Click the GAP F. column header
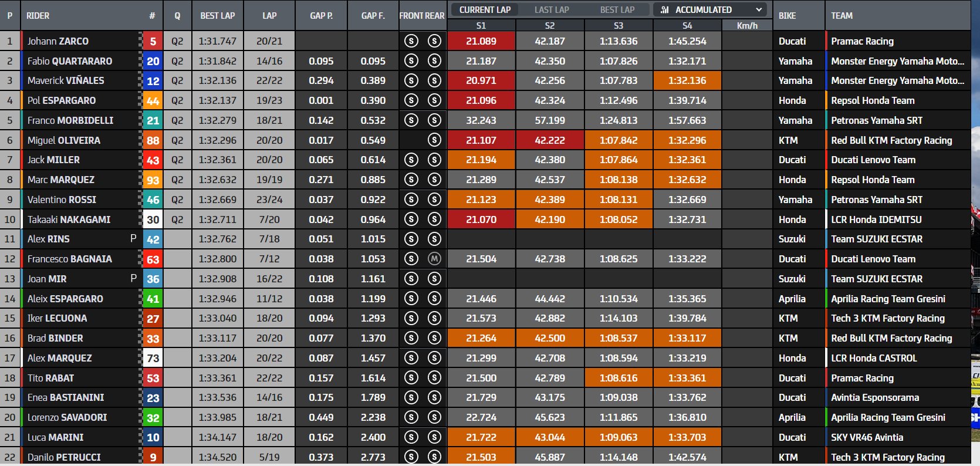980x466 pixels. point(373,16)
